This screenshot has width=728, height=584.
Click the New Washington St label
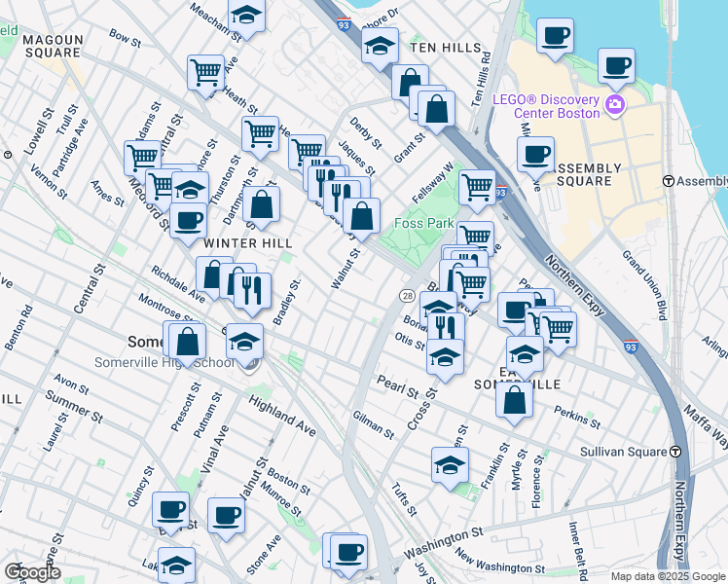(499, 562)
